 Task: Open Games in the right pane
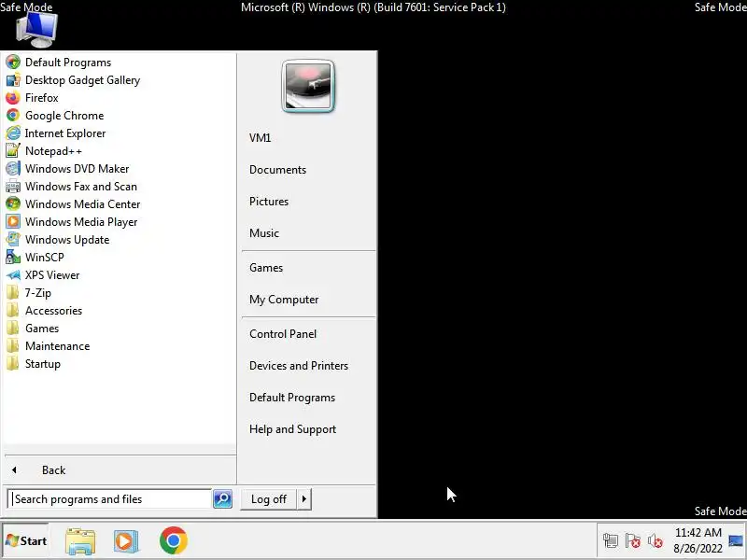point(266,268)
